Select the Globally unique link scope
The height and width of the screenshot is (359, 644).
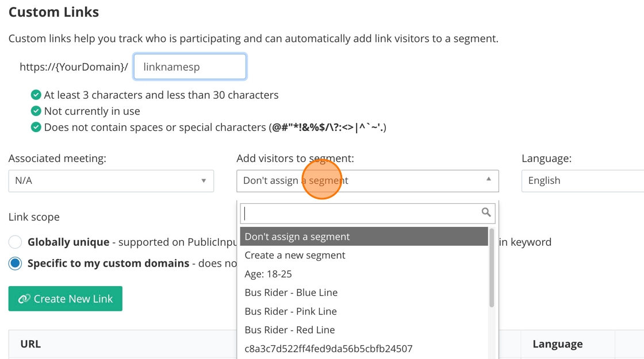(16, 242)
